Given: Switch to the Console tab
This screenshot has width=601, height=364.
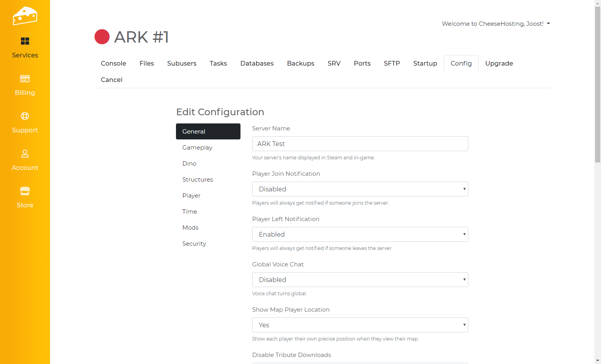Looking at the screenshot, I should point(113,63).
